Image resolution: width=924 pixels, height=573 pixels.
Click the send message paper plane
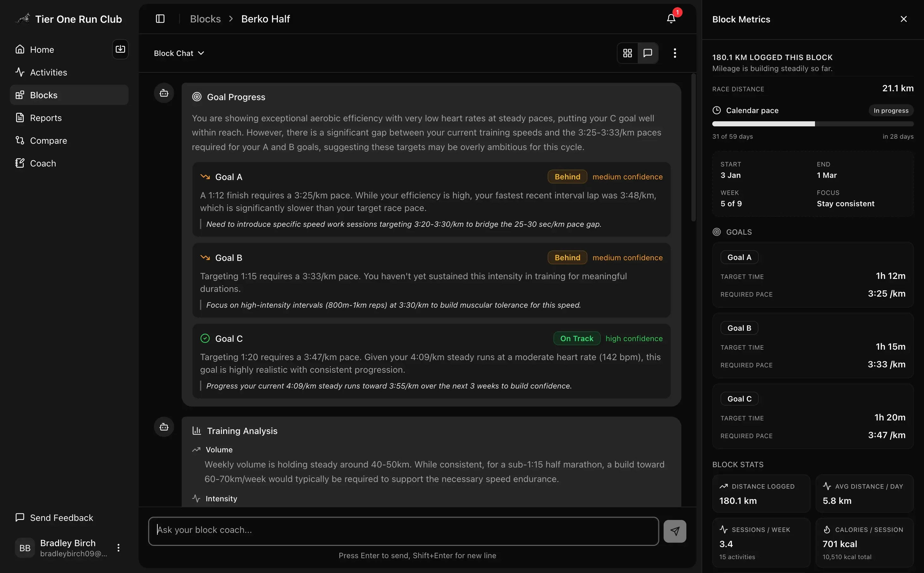tap(675, 531)
